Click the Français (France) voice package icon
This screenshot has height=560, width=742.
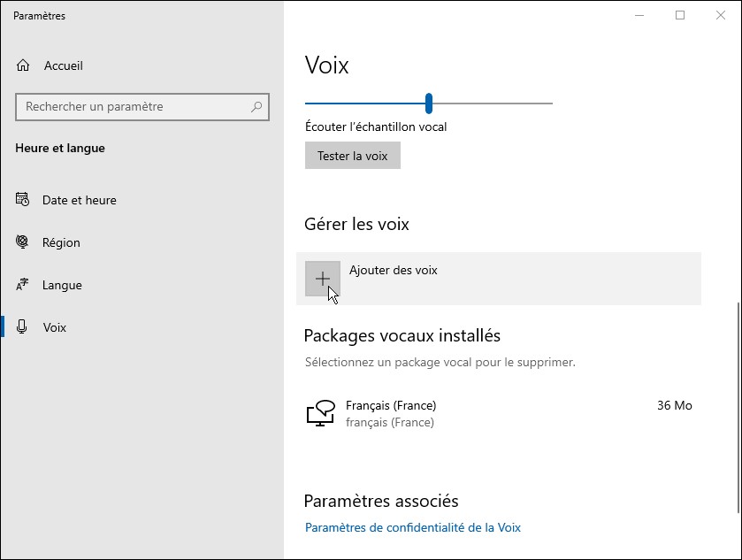pyautogui.click(x=320, y=413)
